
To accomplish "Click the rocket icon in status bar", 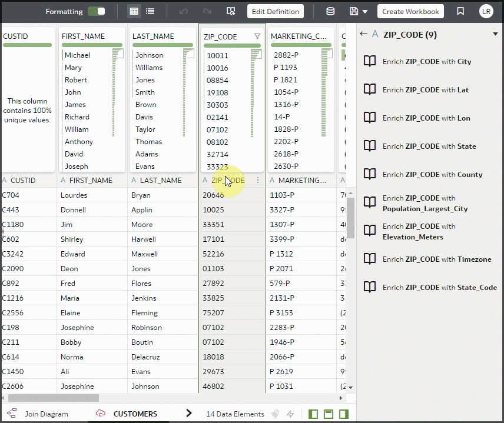I will point(275,414).
